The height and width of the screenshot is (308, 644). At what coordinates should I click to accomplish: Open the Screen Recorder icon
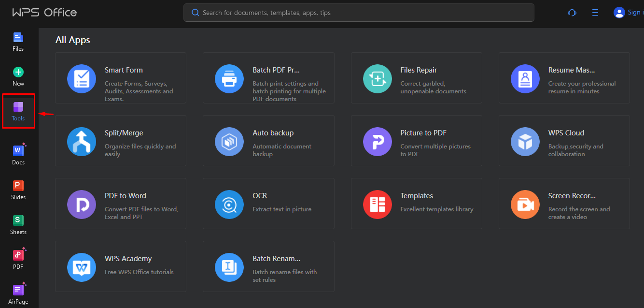click(x=525, y=204)
